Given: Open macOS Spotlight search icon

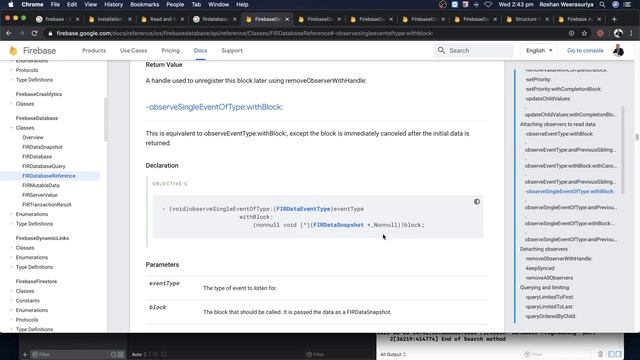Looking at the screenshot, I should click(x=602, y=4).
